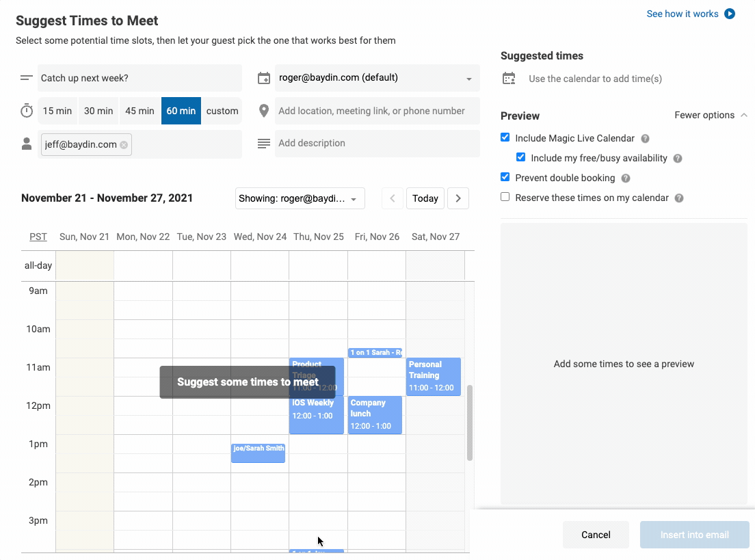Open the 1 on 1 Sarah event
755x560 pixels.
(375, 352)
